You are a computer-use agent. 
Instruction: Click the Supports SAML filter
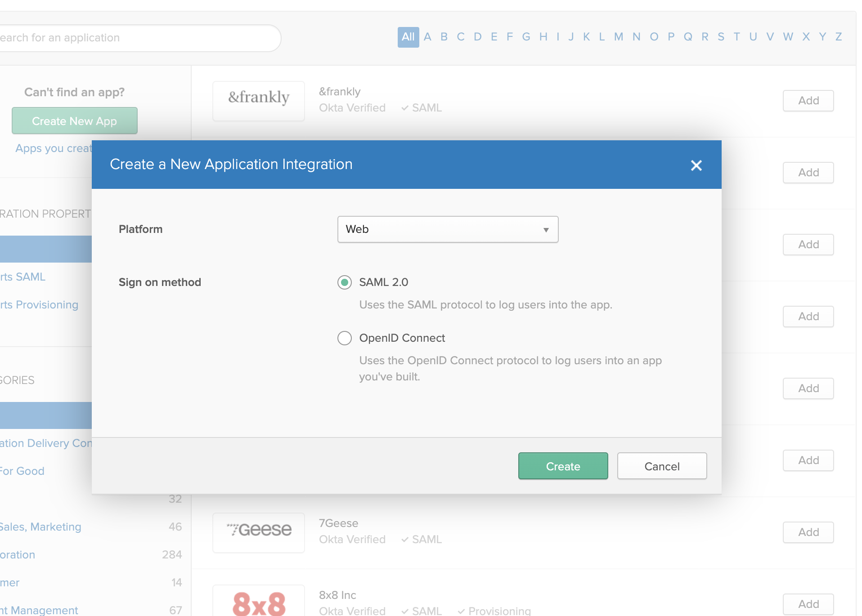(x=22, y=277)
